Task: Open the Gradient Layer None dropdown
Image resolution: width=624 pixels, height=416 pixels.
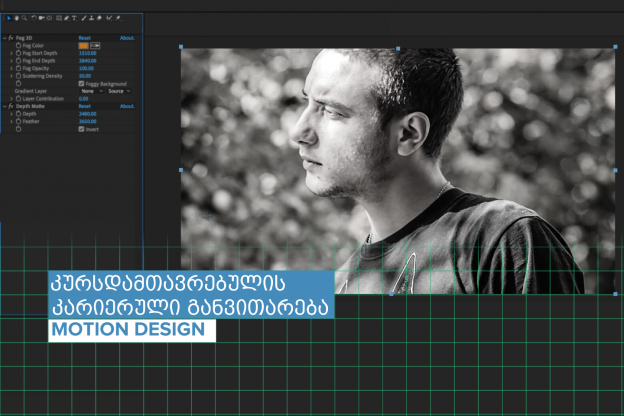Action: coord(92,91)
